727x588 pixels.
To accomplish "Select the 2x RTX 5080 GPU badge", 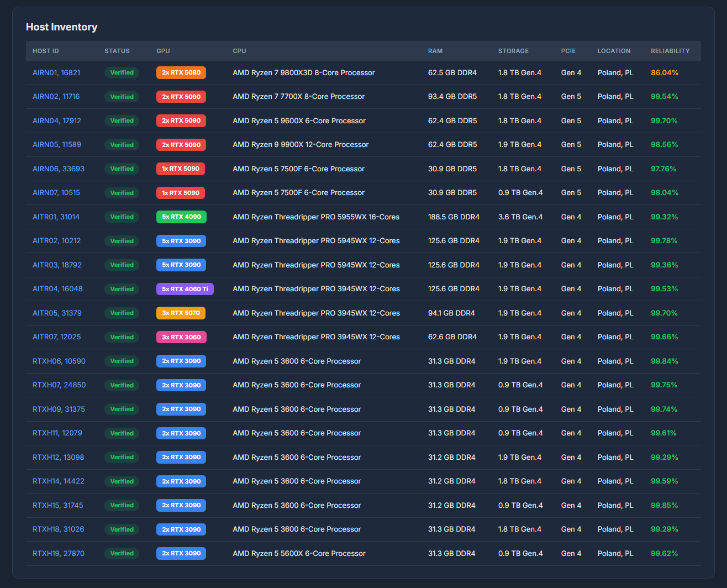I will pyautogui.click(x=181, y=72).
